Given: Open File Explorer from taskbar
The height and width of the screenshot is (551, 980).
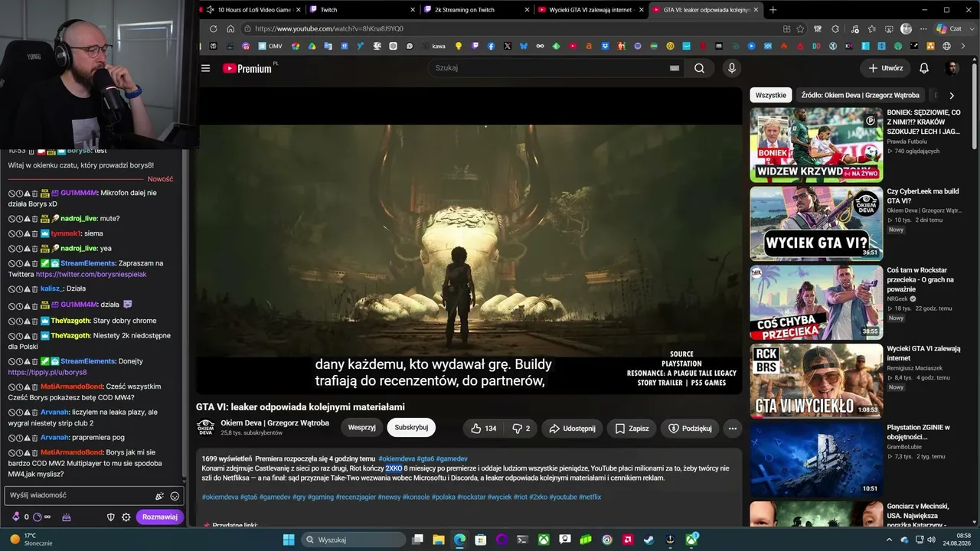Looking at the screenshot, I should pos(439,540).
